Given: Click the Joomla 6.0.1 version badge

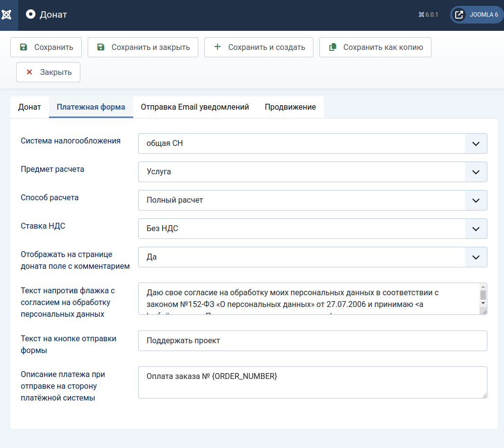Looking at the screenshot, I should [428, 15].
